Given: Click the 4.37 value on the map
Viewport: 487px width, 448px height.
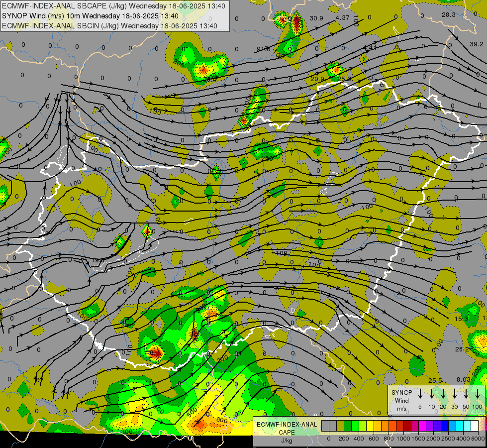Looking at the screenshot, I should coord(342,18).
